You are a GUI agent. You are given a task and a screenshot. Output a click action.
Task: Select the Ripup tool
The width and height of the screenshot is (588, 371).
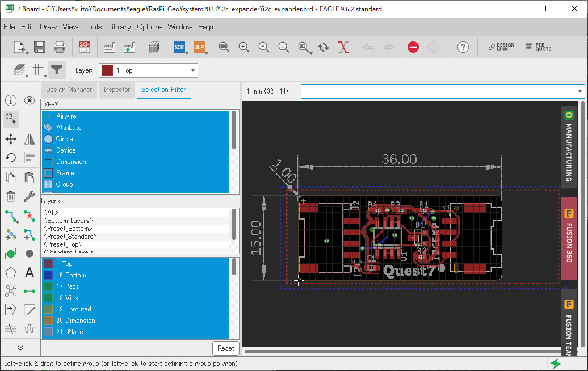pyautogui.click(x=30, y=216)
